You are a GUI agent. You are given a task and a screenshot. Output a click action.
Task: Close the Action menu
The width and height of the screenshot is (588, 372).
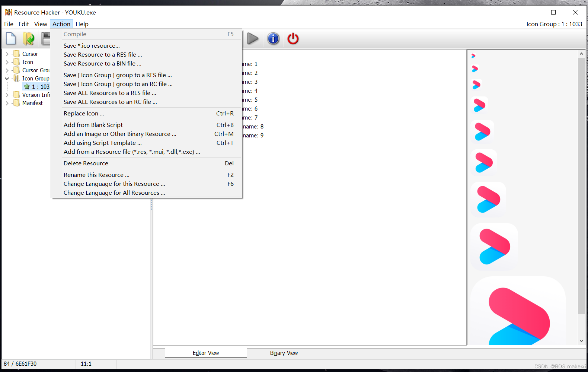[x=61, y=24]
